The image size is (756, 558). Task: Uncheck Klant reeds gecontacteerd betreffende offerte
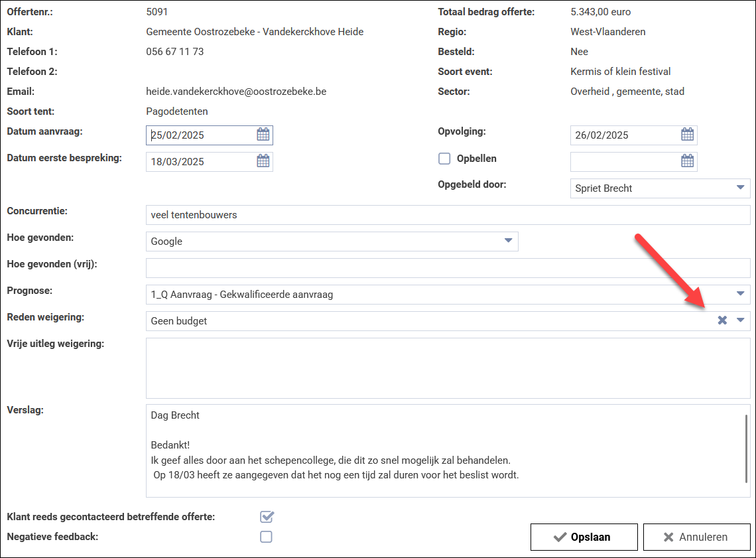pos(267,517)
